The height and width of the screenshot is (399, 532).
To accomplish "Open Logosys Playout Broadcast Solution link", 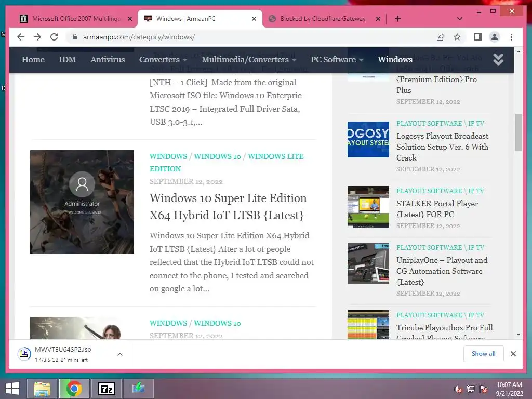I will click(x=443, y=147).
